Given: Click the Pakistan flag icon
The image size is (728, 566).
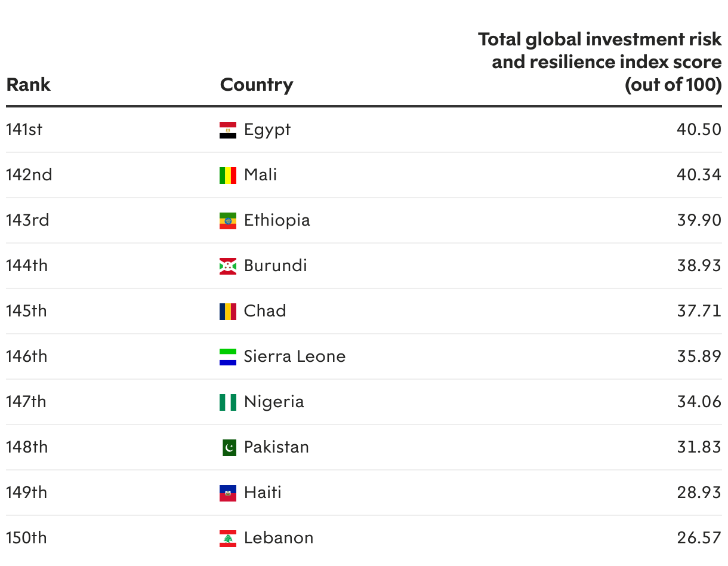Looking at the screenshot, I should 229,448.
